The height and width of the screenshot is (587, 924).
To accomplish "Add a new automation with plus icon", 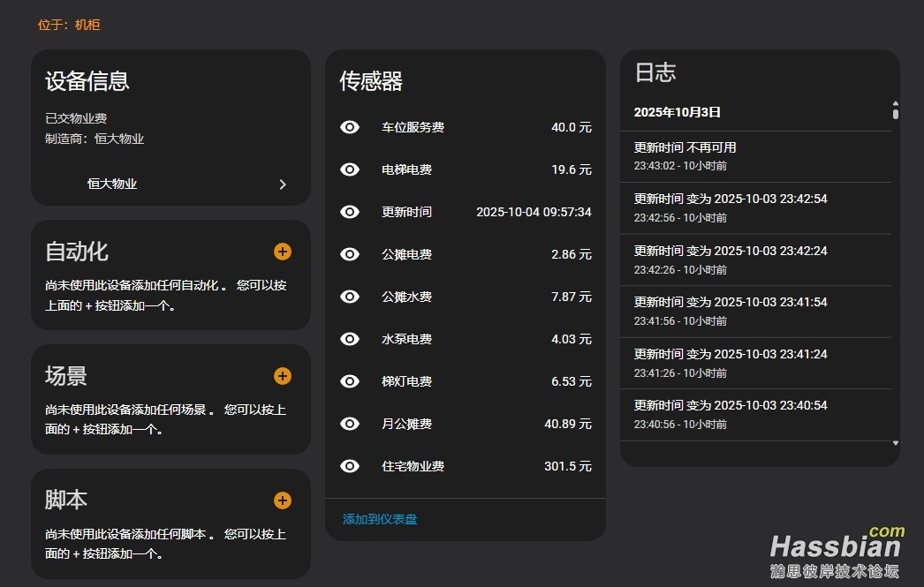I will tap(282, 252).
